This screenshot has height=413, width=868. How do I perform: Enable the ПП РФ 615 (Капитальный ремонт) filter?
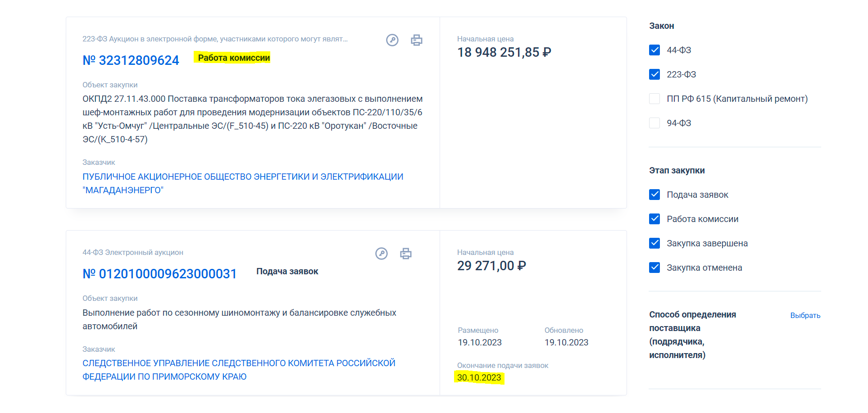click(x=654, y=99)
